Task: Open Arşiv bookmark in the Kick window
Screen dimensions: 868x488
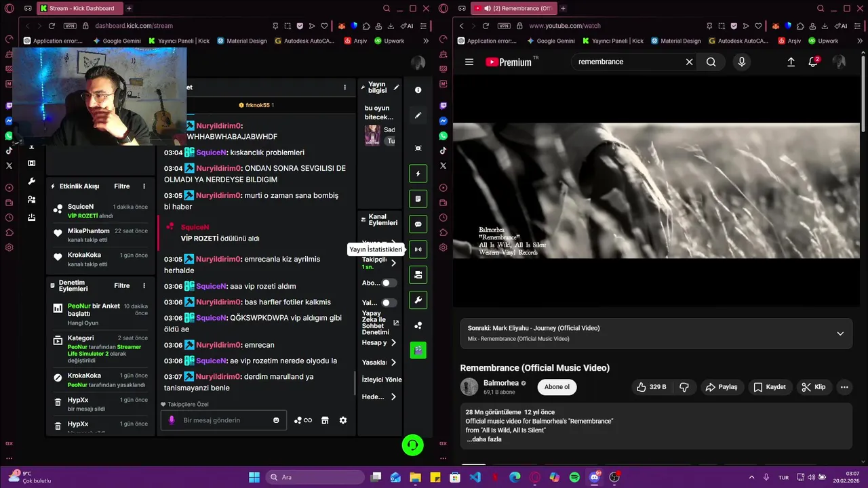Action: click(355, 41)
